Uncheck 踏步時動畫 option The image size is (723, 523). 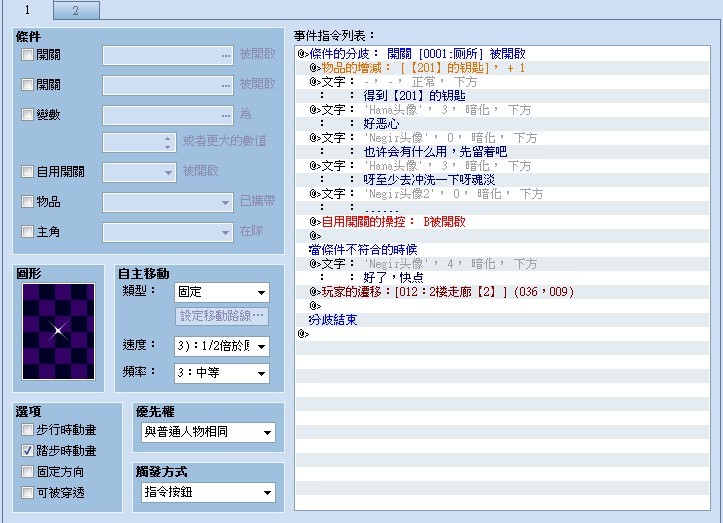[x=27, y=451]
